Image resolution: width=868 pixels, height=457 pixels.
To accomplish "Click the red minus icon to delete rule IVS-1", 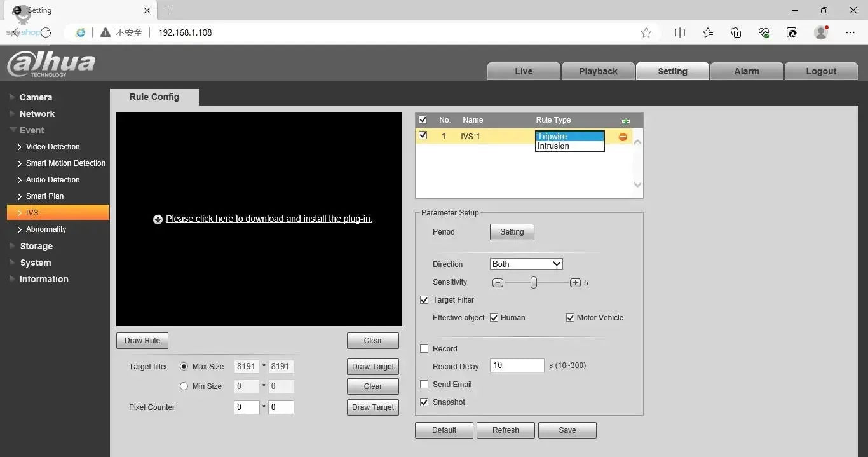I will (x=623, y=136).
